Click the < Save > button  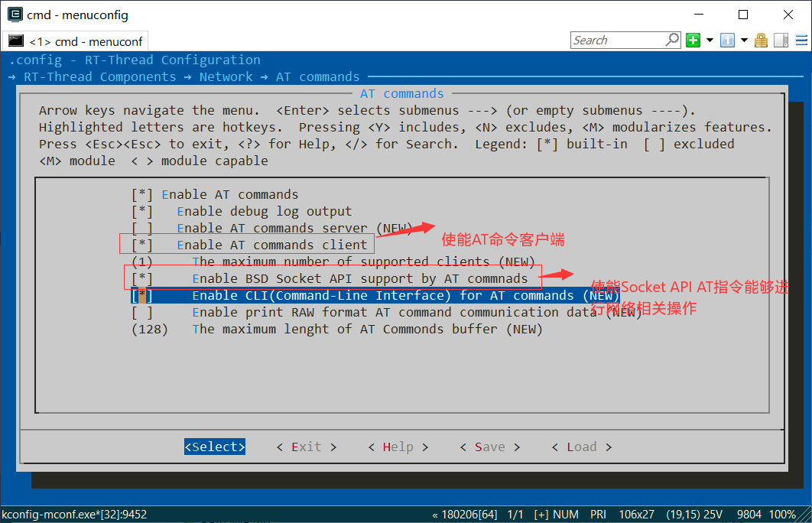490,447
